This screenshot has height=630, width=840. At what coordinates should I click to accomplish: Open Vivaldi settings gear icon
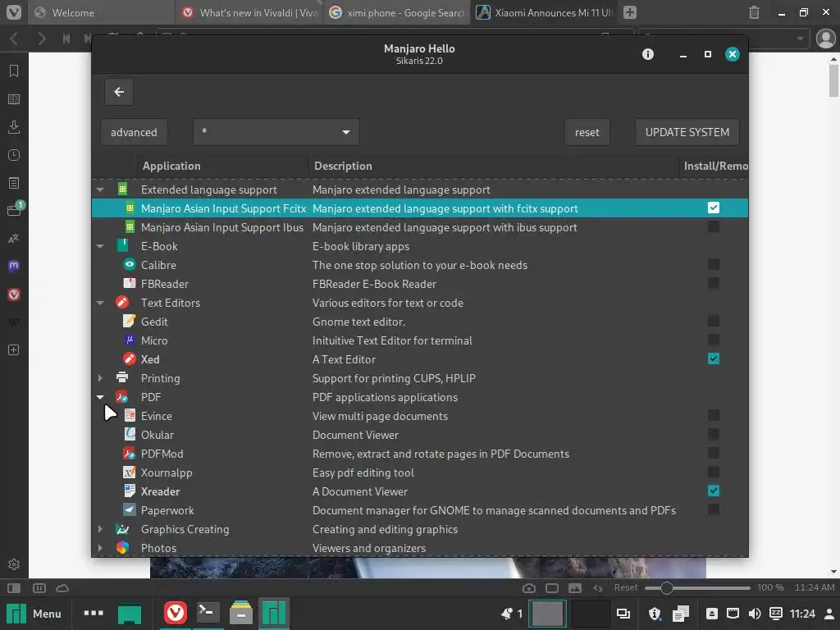pos(14,564)
